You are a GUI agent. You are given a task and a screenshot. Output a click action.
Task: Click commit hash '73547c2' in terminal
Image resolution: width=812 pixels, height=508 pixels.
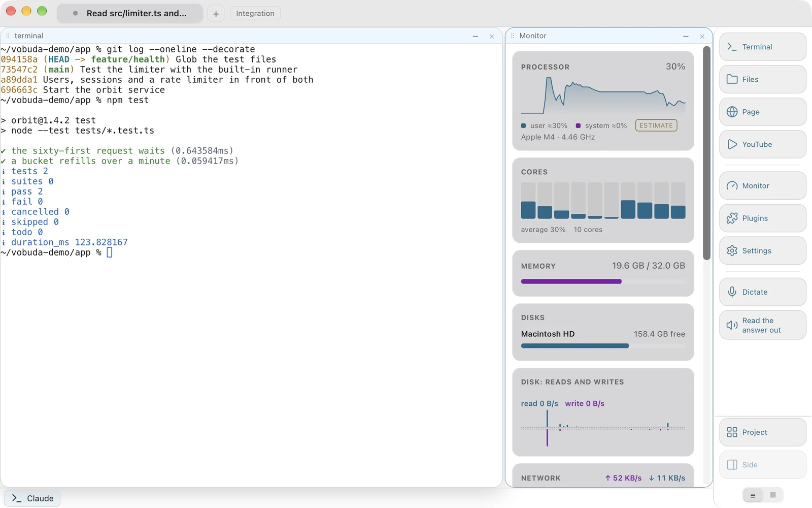(x=19, y=70)
